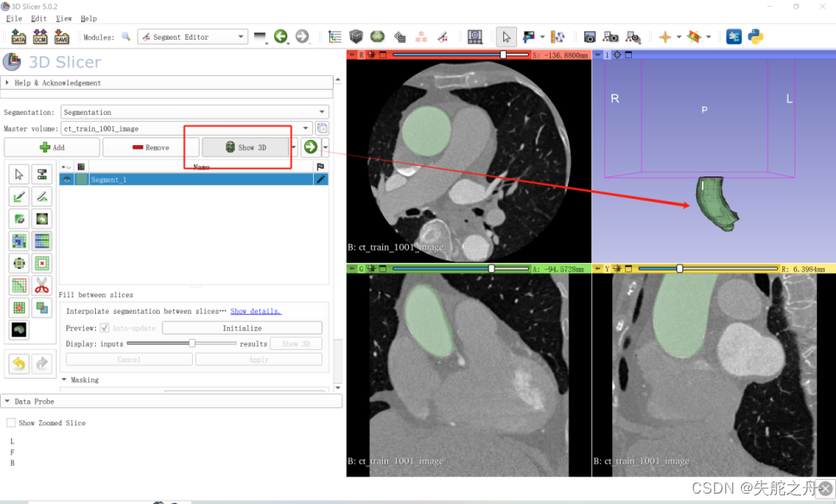
Task: Enable Auto-update preview checkbox
Action: pyautogui.click(x=104, y=327)
